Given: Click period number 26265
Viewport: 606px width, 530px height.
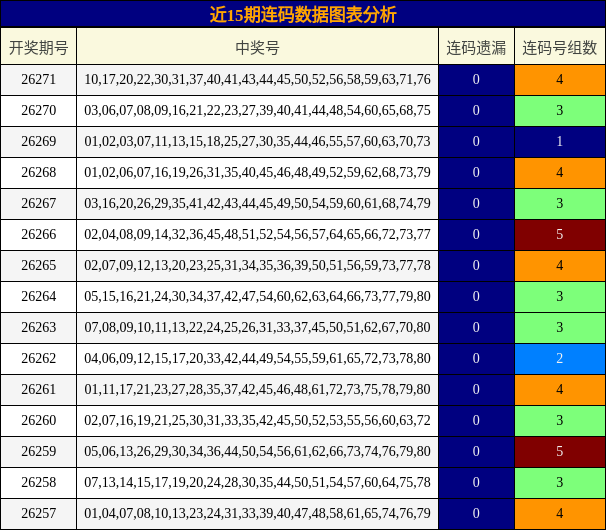Looking at the screenshot, I should point(38,266).
